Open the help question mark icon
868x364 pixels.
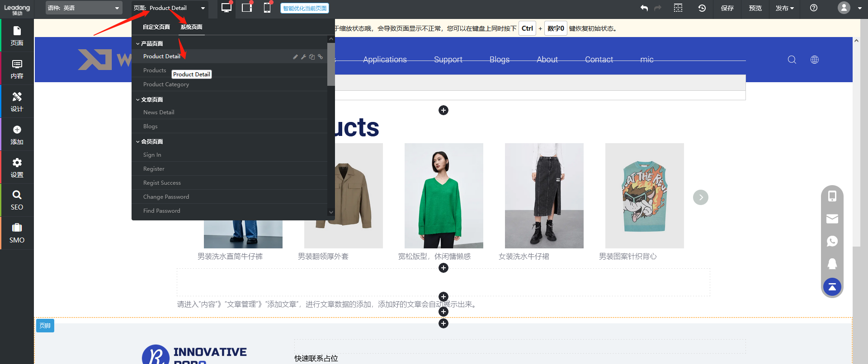pyautogui.click(x=814, y=8)
